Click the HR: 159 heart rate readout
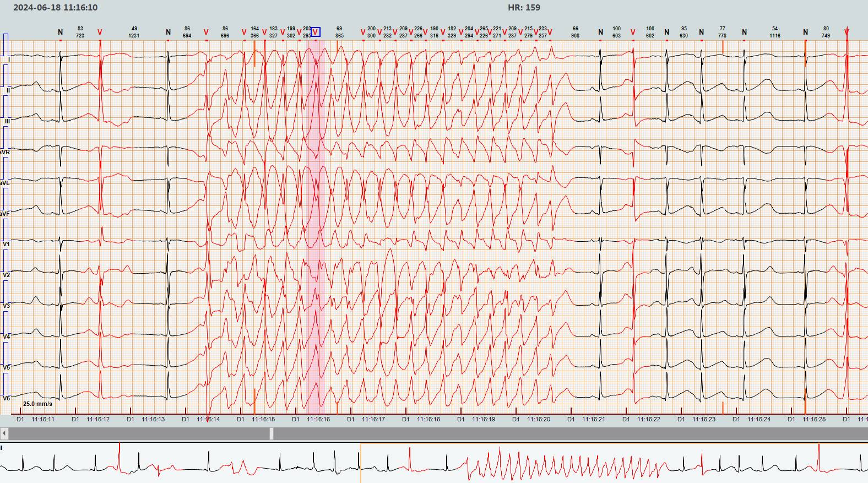Image resolution: width=868 pixels, height=483 pixels. point(524,8)
